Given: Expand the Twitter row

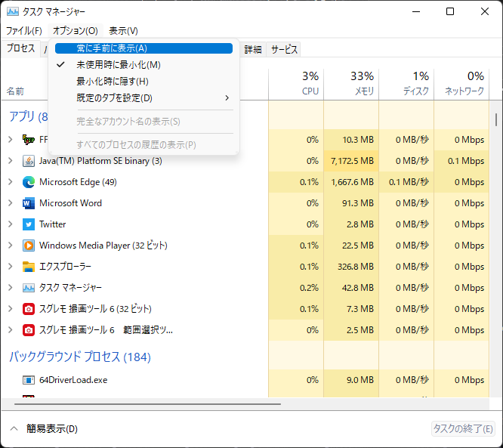Looking at the screenshot, I should (11, 224).
